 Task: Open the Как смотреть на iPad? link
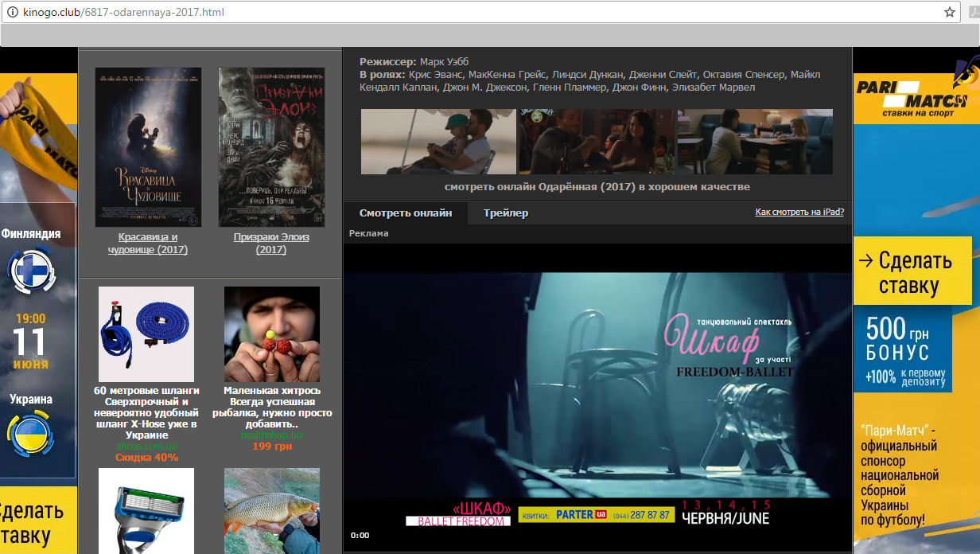(x=799, y=213)
